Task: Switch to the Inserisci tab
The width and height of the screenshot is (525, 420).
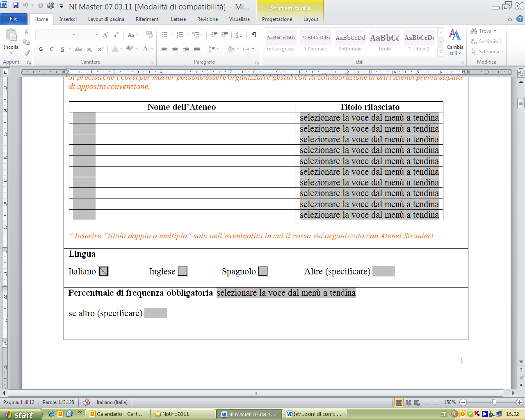Action: pos(68,19)
